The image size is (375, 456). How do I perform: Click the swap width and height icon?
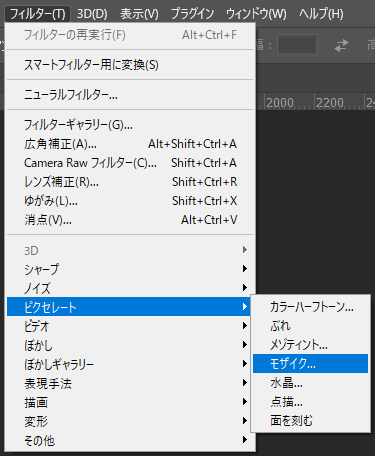click(341, 45)
